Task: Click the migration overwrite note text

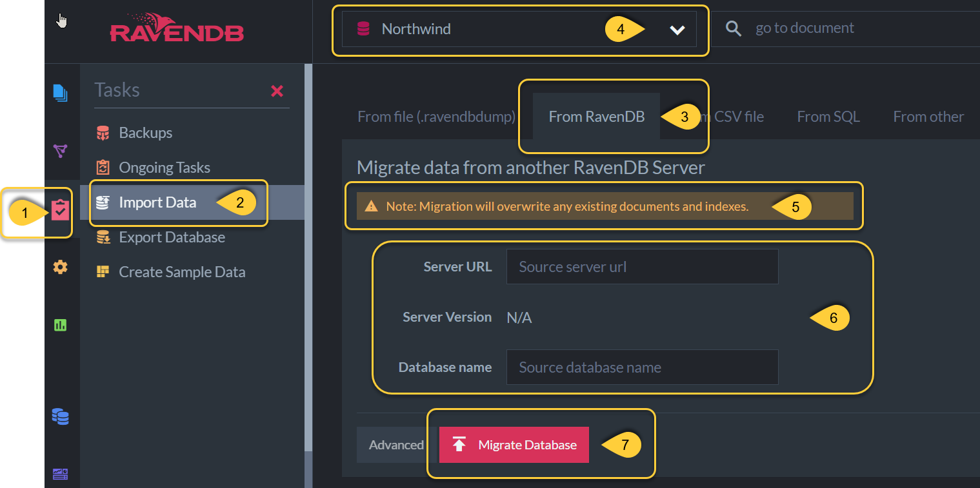Action: pyautogui.click(x=567, y=207)
